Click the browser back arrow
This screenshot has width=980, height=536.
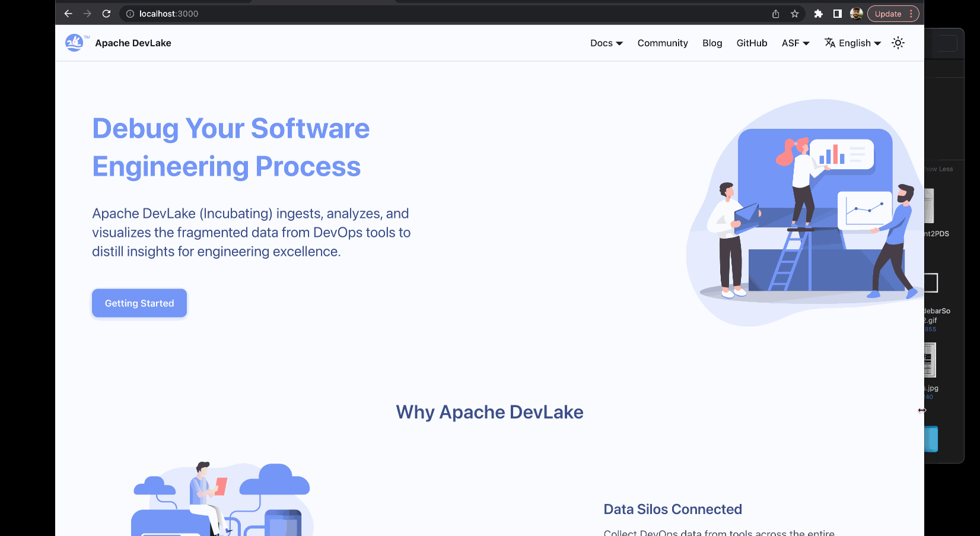point(68,14)
